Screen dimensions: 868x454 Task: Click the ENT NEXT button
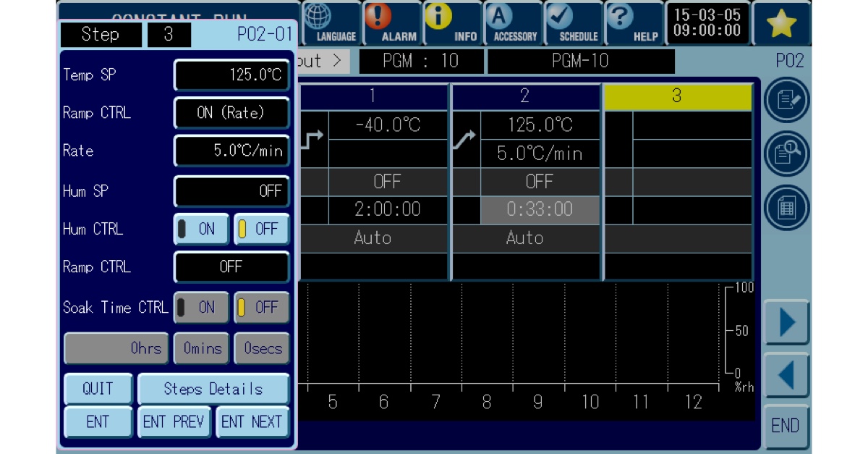pyautogui.click(x=252, y=422)
